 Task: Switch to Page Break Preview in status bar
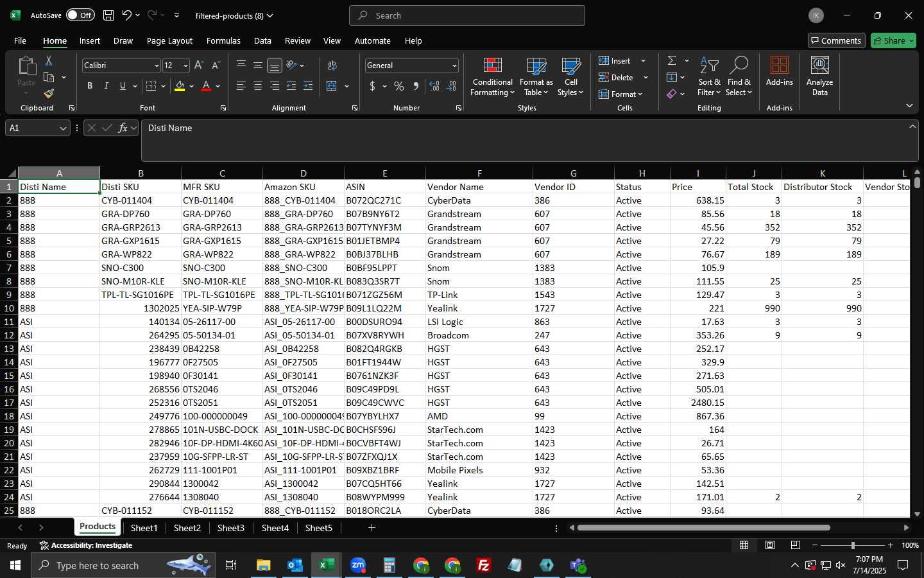795,545
